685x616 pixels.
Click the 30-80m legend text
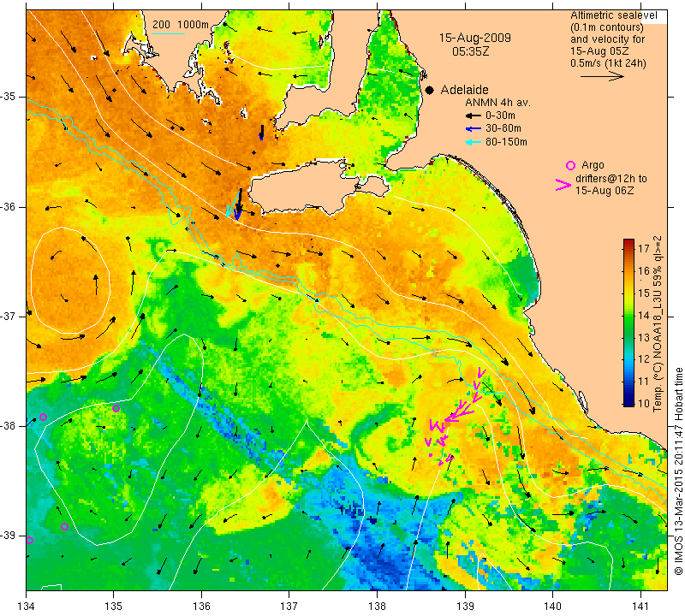click(x=503, y=128)
